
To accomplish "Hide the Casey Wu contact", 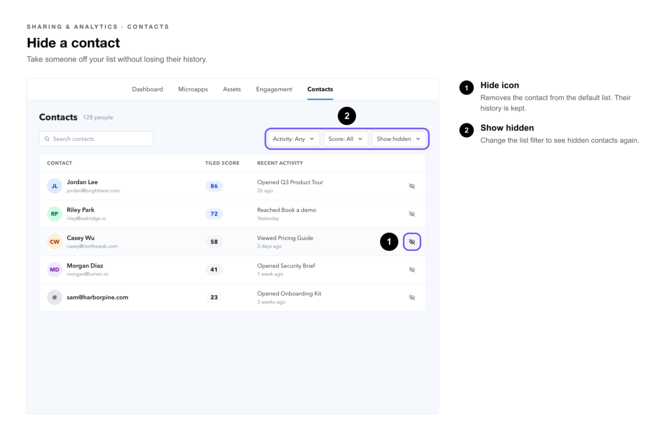I will (x=412, y=242).
